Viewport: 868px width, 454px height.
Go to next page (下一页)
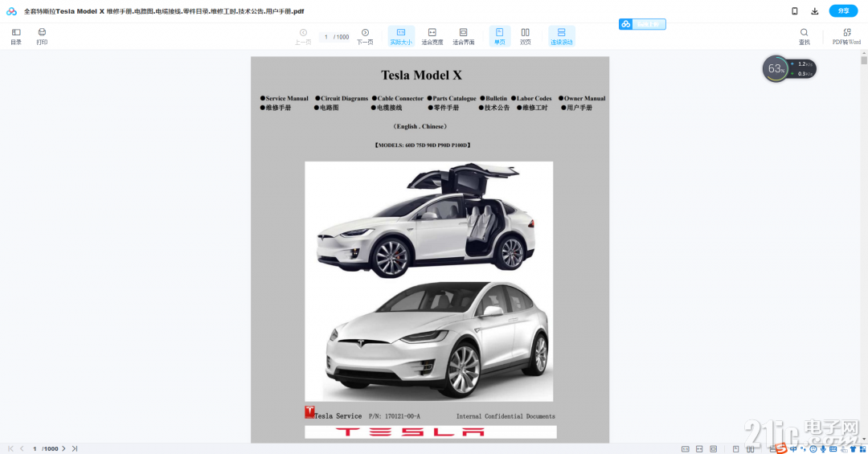click(x=365, y=36)
